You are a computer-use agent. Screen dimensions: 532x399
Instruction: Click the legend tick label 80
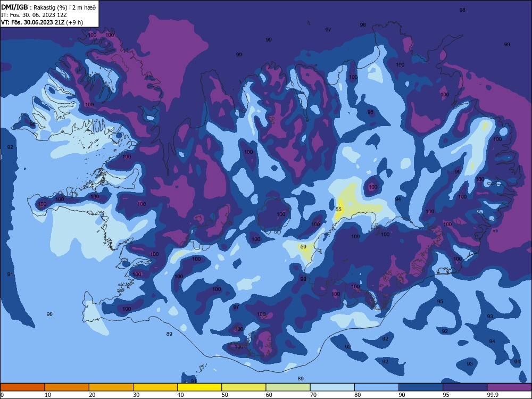coord(358,395)
